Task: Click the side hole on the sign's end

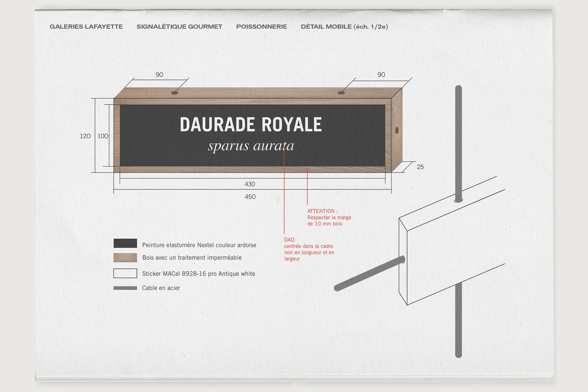Action: point(397,130)
